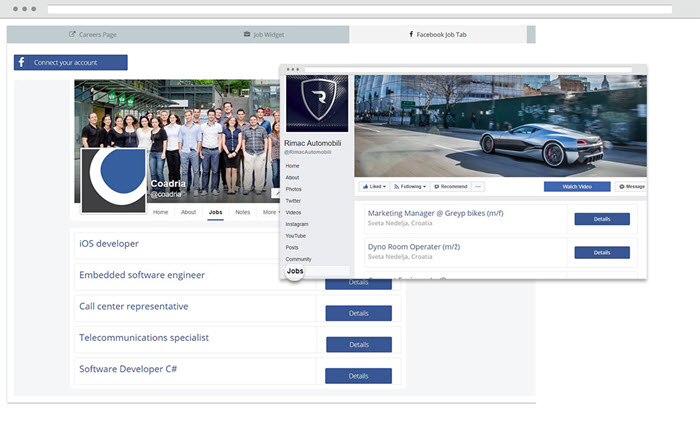Click the Message button on Rimac page
700x437 pixels.
click(x=632, y=187)
